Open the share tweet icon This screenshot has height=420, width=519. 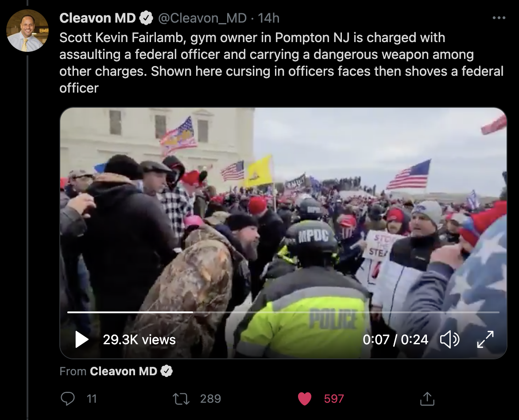coord(427,399)
